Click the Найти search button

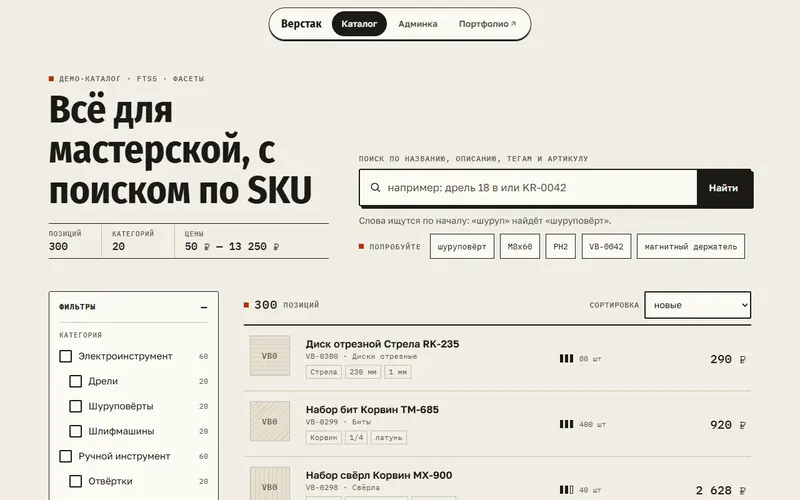pyautogui.click(x=723, y=188)
